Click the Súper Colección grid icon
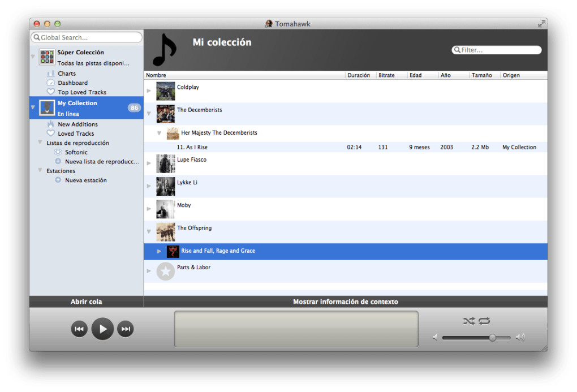The width and height of the screenshot is (577, 392). pyautogui.click(x=47, y=57)
